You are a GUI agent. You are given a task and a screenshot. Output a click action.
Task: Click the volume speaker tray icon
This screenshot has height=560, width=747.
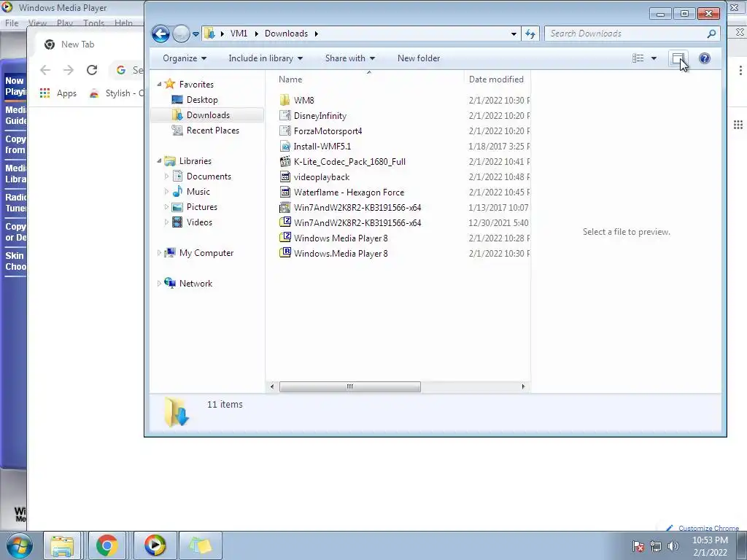click(x=673, y=546)
